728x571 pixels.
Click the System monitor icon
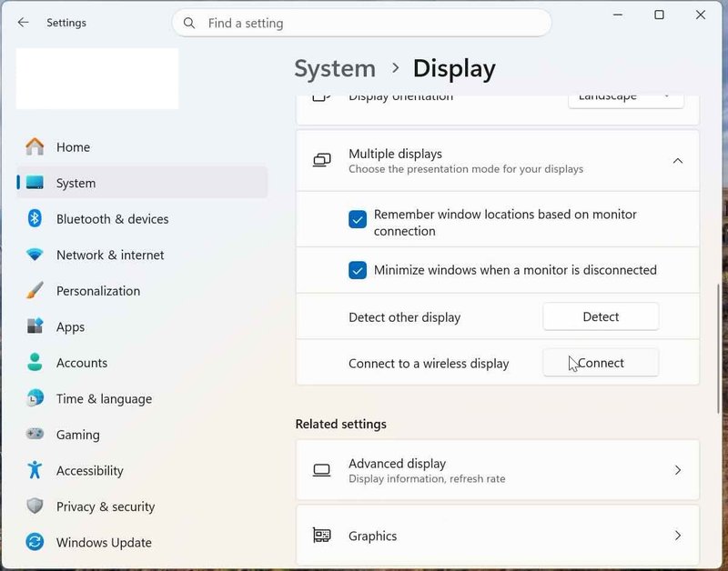click(x=35, y=182)
